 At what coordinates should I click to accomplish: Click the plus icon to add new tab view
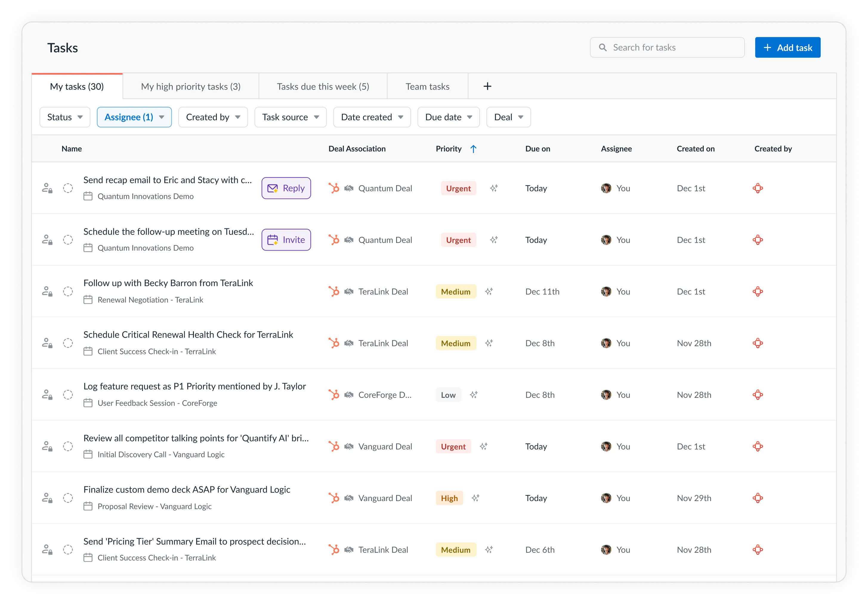[x=487, y=86]
